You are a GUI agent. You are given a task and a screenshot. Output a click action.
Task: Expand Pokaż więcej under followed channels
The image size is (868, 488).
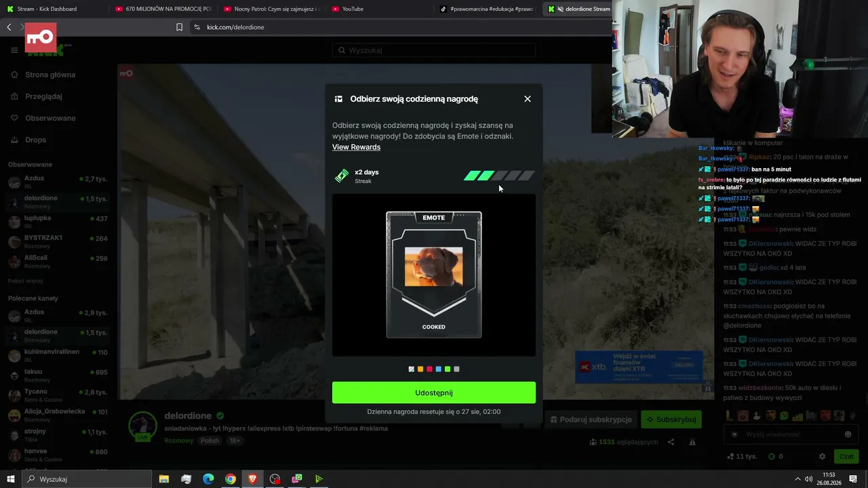click(x=25, y=281)
